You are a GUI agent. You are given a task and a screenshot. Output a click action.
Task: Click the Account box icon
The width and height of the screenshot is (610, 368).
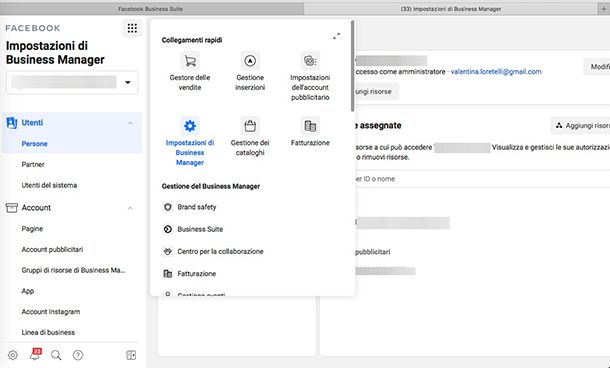click(12, 208)
